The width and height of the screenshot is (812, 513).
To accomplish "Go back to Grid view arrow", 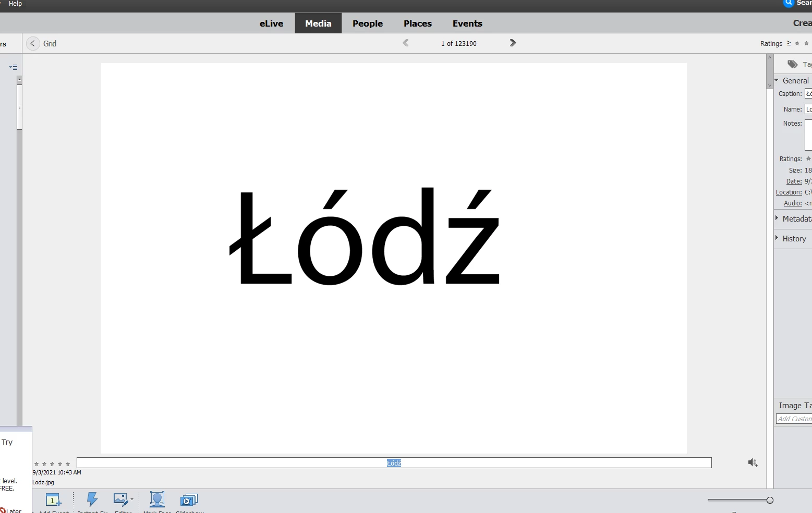I will click(x=33, y=43).
